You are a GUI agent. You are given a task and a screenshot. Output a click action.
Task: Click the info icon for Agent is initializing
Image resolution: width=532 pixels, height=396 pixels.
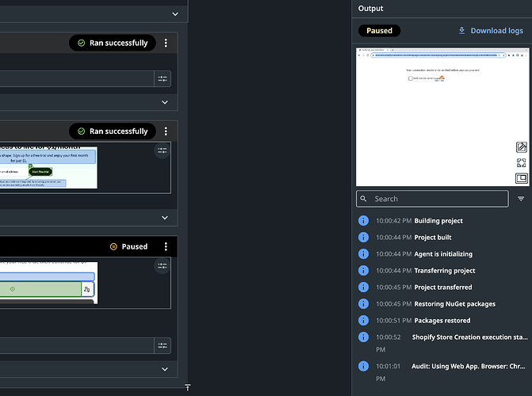(x=363, y=254)
